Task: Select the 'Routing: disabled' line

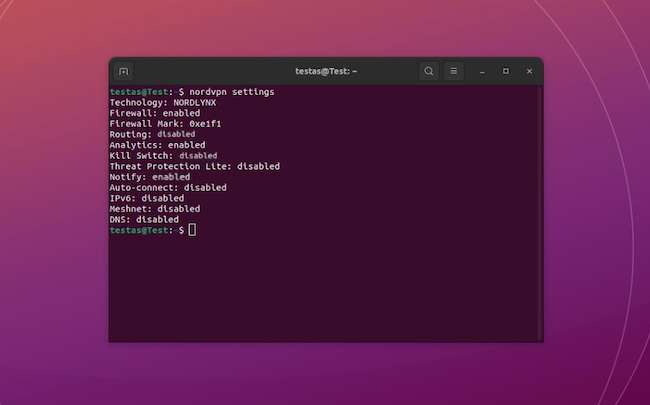Action: tap(152, 134)
